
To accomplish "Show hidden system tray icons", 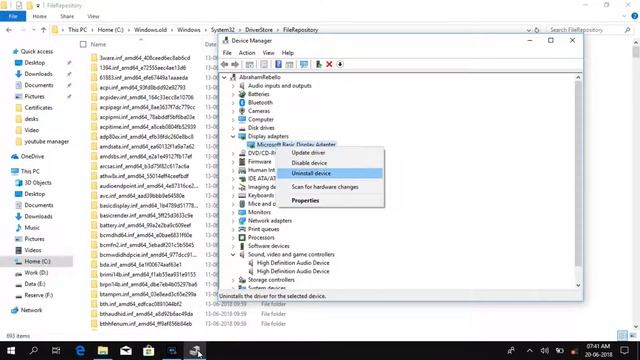I will point(529,351).
